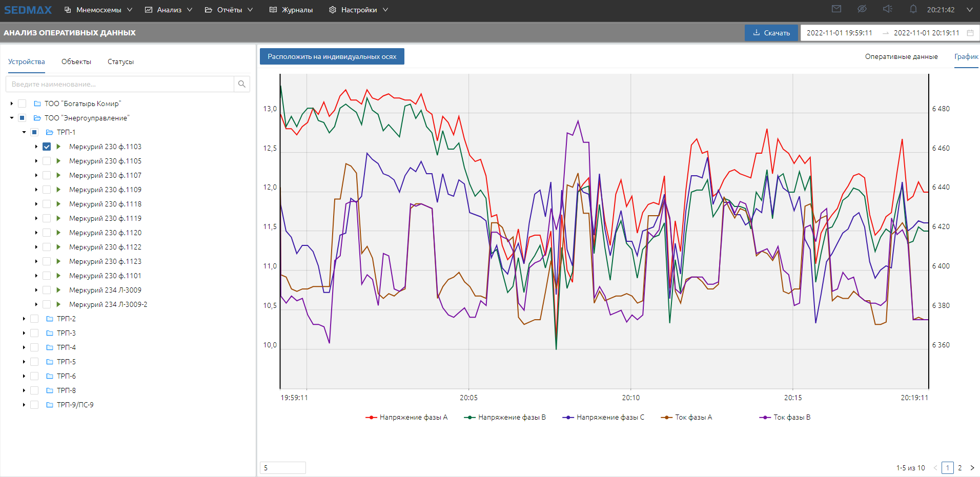The width and height of the screenshot is (980, 477).
Task: Click the Скачать download button
Action: [x=771, y=33]
